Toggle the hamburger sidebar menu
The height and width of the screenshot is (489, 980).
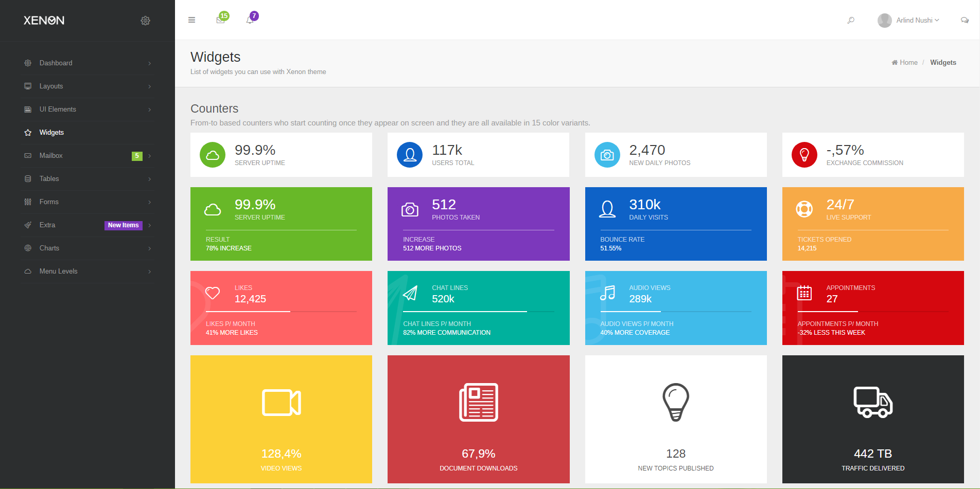pyautogui.click(x=191, y=20)
